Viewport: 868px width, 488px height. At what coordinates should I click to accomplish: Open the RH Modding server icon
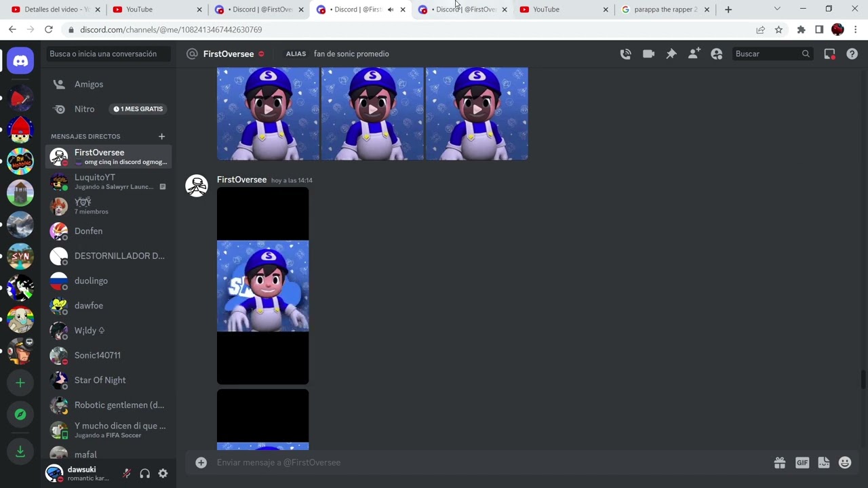pos(20,161)
